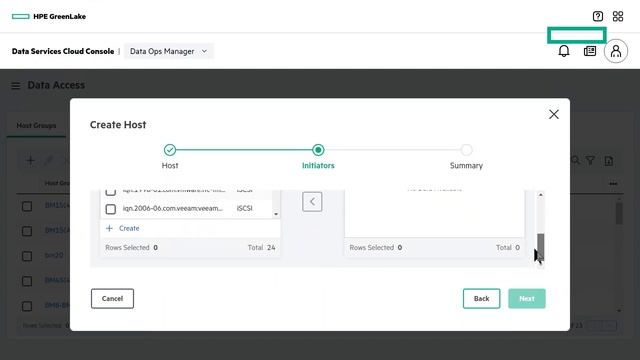
Task: Click the HPE GreenLake logo
Action: click(x=49, y=16)
